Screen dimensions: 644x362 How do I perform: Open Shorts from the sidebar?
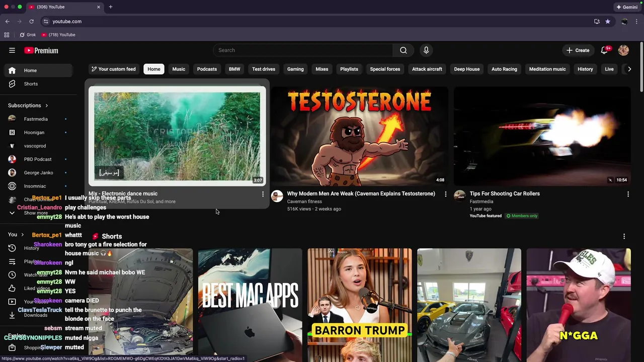click(31, 84)
